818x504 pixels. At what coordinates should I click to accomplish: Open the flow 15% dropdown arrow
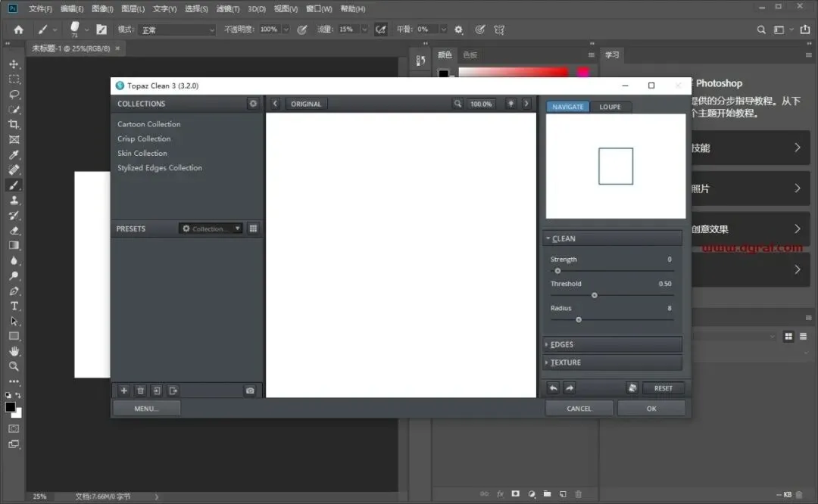[x=364, y=30]
